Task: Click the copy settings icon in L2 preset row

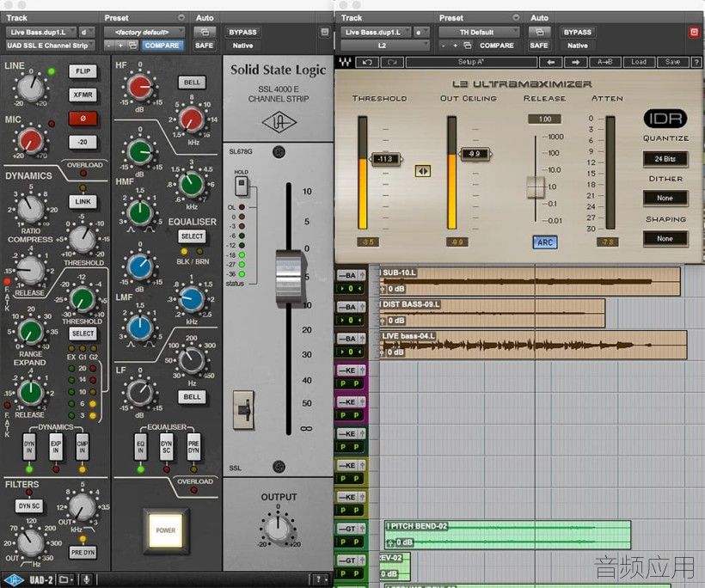Action: 468,46
